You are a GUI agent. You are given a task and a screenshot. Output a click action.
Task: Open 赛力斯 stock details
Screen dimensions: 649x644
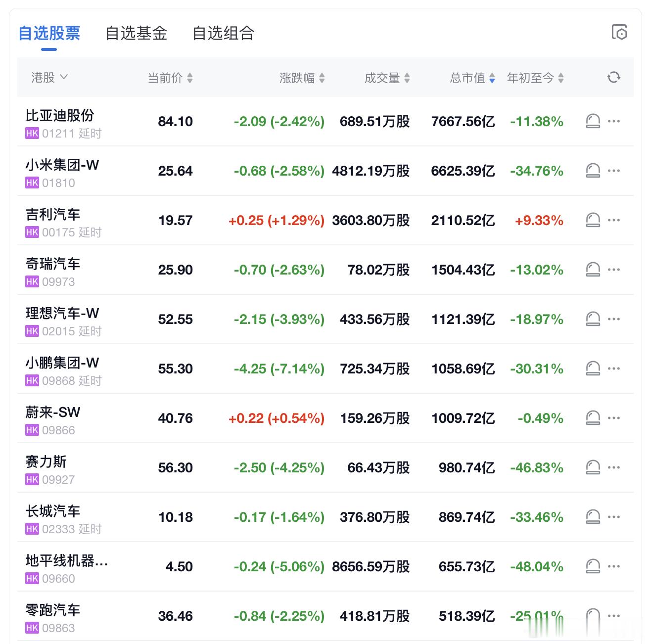tap(46, 461)
